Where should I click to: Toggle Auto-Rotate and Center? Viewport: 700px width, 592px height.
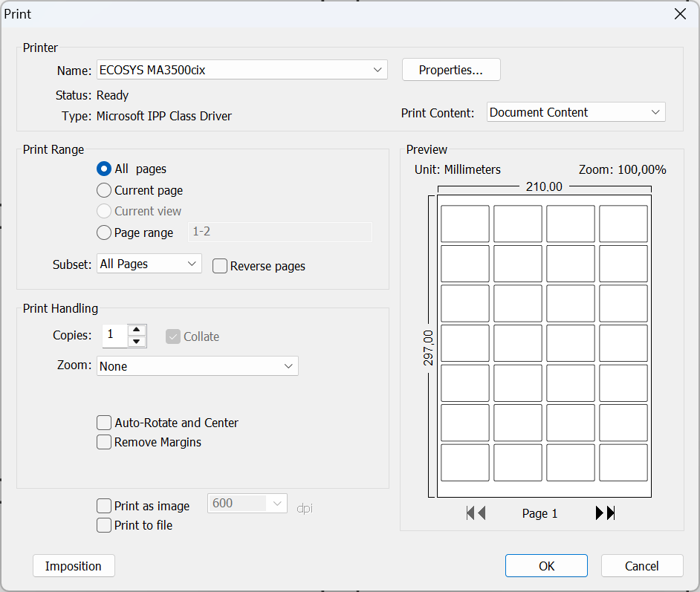105,423
